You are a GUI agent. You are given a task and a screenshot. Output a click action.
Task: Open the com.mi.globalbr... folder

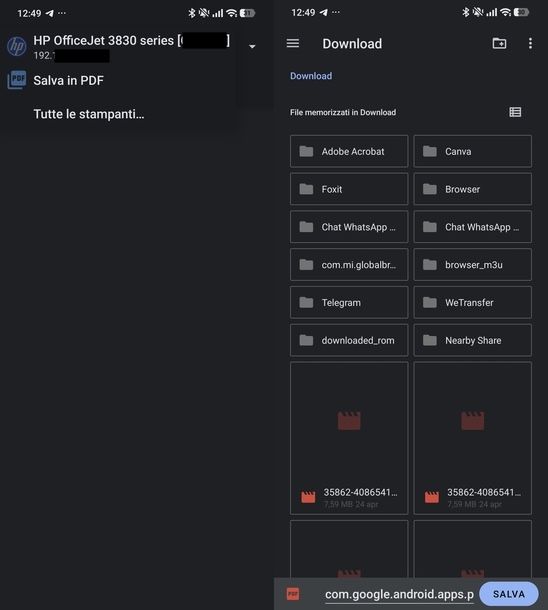[349, 265]
